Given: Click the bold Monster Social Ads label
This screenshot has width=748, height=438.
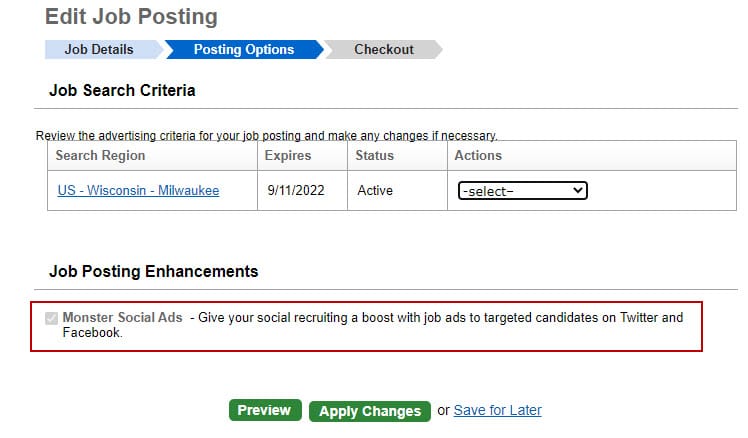Looking at the screenshot, I should coord(123,318).
